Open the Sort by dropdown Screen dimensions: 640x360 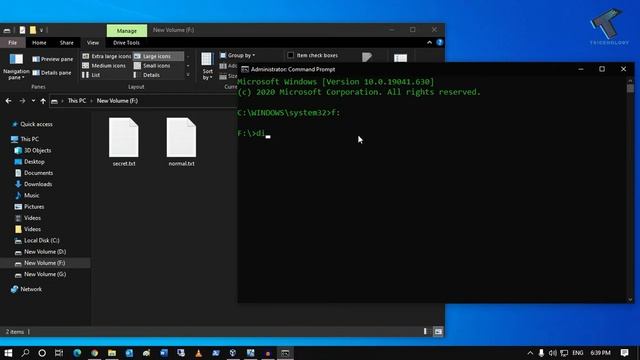click(207, 66)
